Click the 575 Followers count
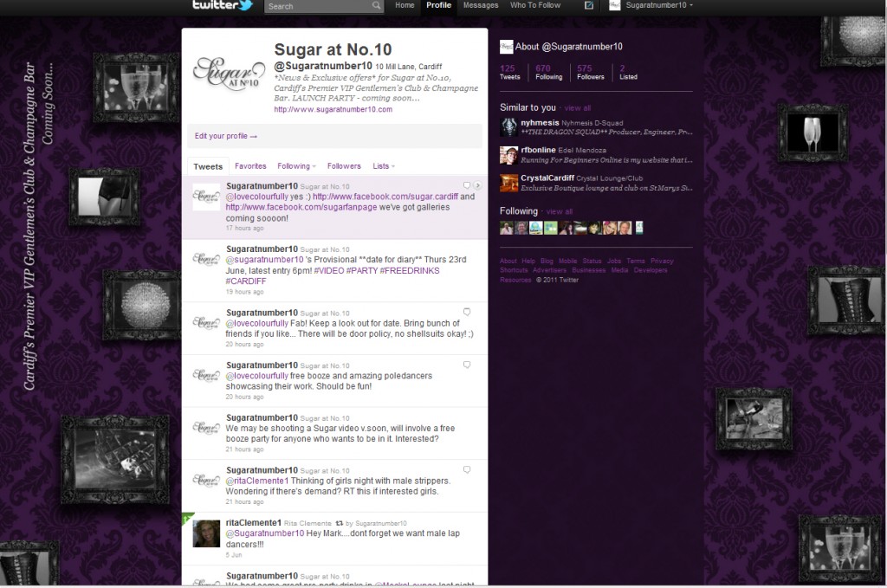The height and width of the screenshot is (588, 887). pyautogui.click(x=591, y=72)
